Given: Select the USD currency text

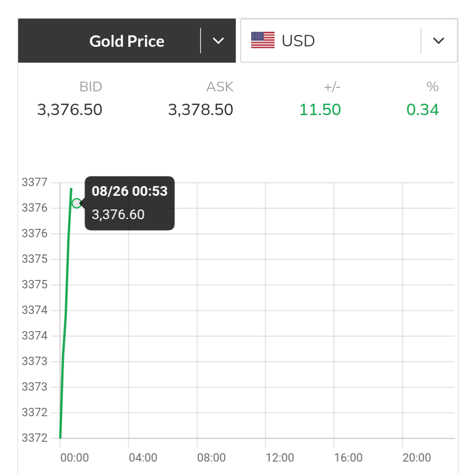Looking at the screenshot, I should coord(298,41).
